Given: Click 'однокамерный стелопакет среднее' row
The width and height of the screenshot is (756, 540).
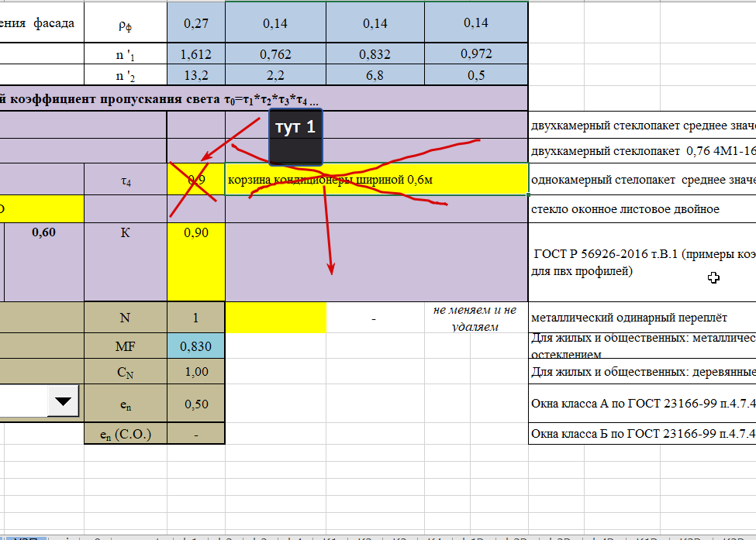Looking at the screenshot, I should 642,180.
